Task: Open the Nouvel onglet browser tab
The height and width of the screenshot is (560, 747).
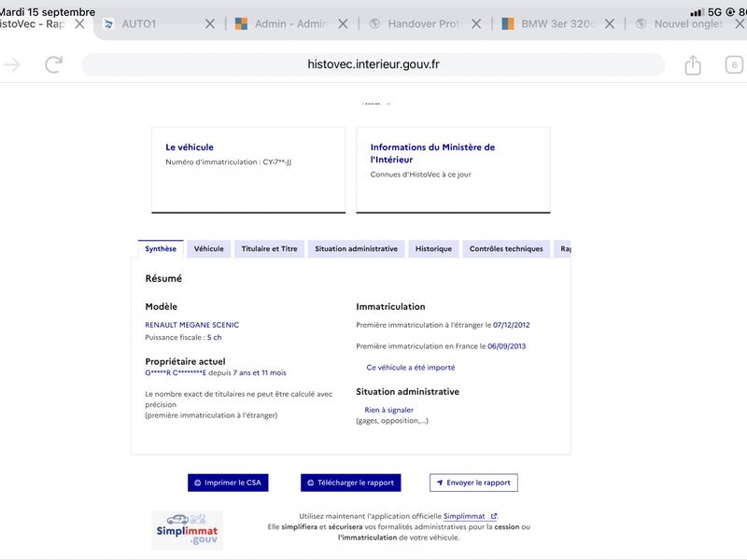Action: (682, 24)
